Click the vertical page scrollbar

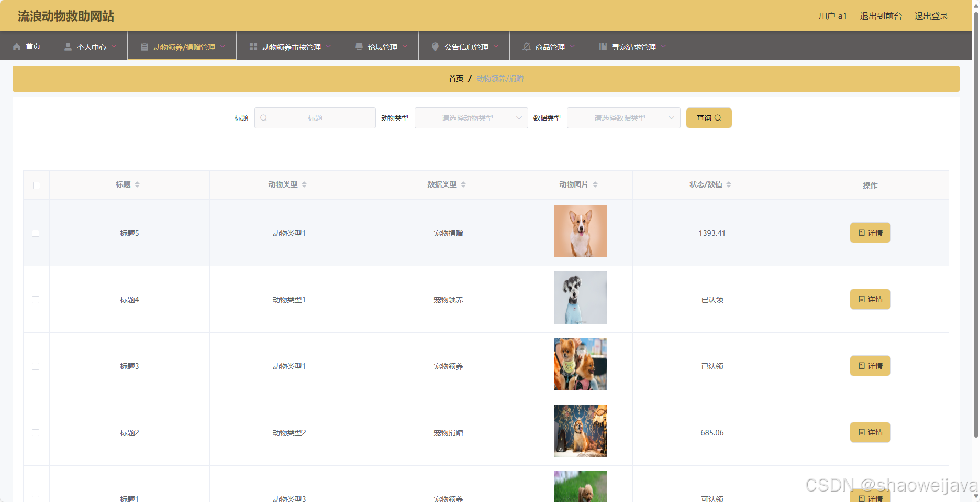tap(976, 225)
